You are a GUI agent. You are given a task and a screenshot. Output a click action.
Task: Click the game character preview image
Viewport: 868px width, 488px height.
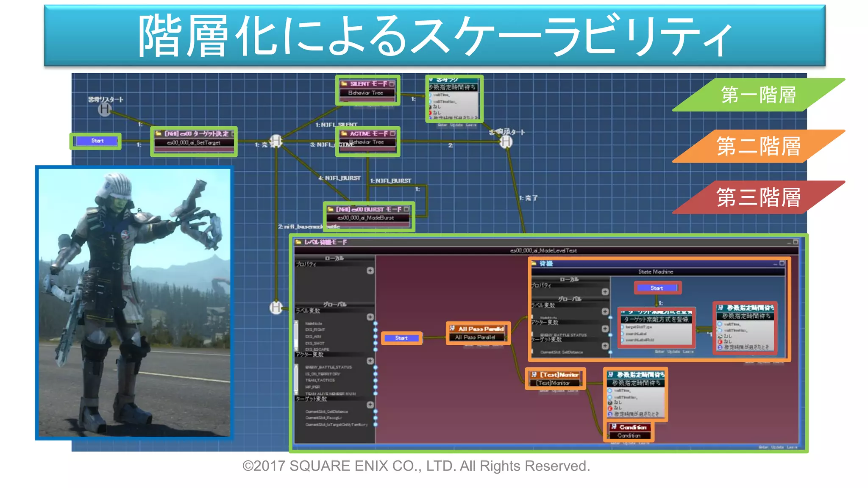(134, 302)
